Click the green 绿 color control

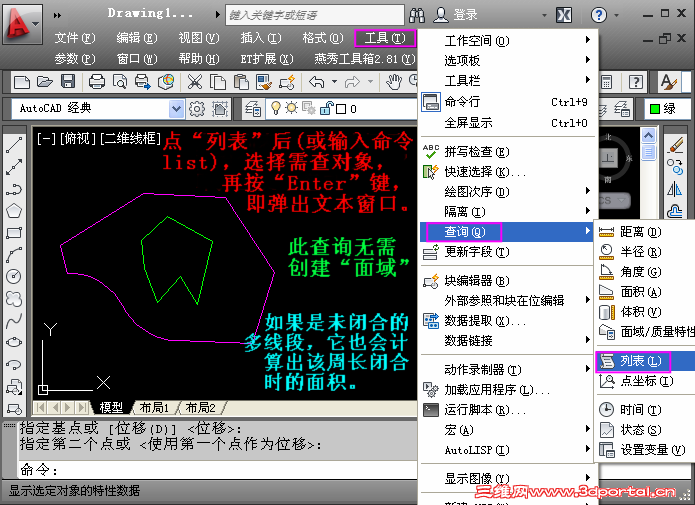click(667, 109)
